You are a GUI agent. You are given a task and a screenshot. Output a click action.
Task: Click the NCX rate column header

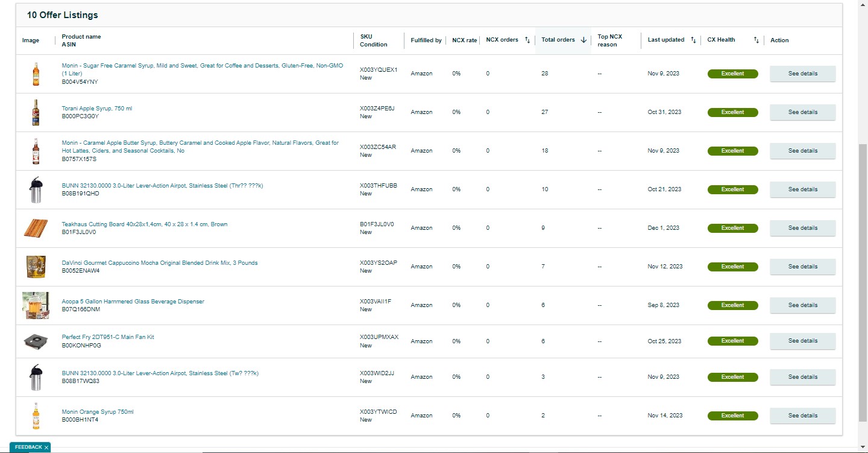pyautogui.click(x=464, y=40)
